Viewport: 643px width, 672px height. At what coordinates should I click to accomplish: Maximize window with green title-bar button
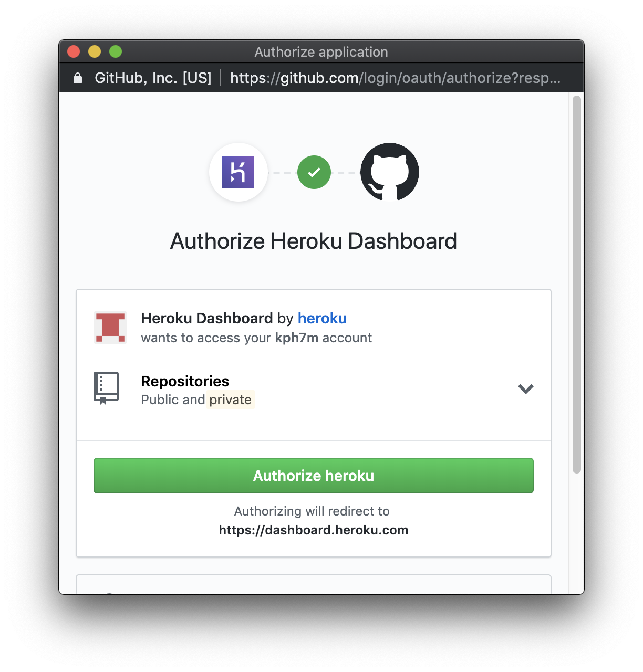116,51
